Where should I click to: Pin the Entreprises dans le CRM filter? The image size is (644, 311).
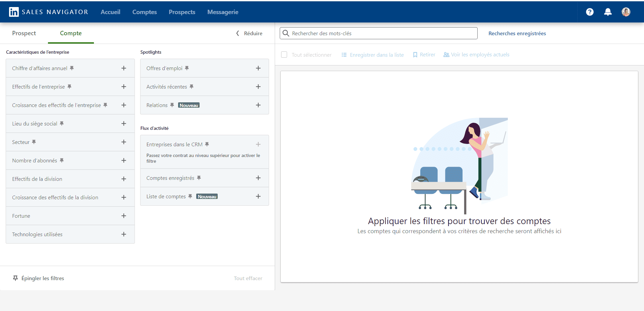(x=207, y=144)
